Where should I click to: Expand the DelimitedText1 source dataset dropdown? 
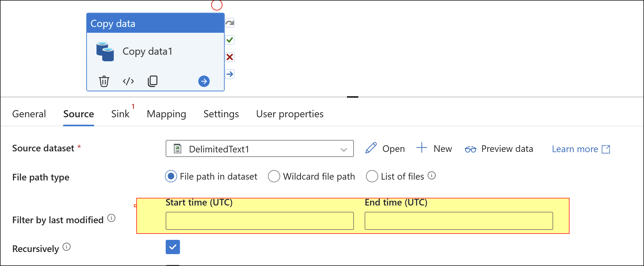click(x=344, y=149)
